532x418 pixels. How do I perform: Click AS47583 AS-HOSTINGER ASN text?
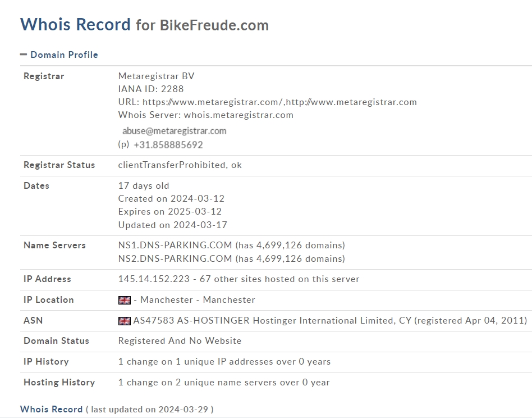330,321
